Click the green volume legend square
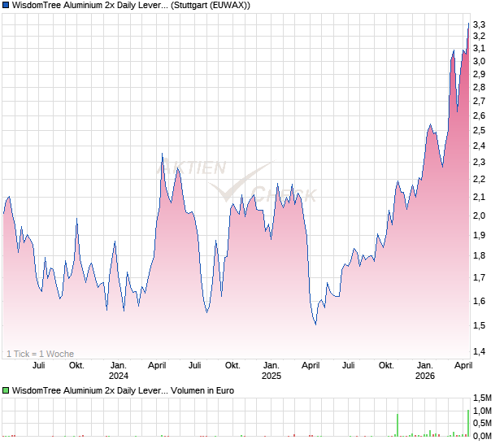Screen dimensions: 504x444 click(x=7, y=391)
